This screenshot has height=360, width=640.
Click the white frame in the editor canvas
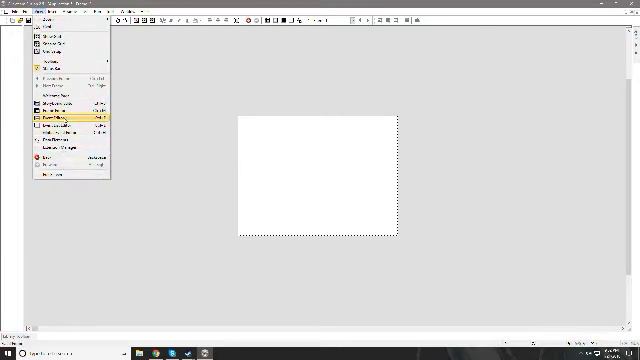click(x=318, y=176)
